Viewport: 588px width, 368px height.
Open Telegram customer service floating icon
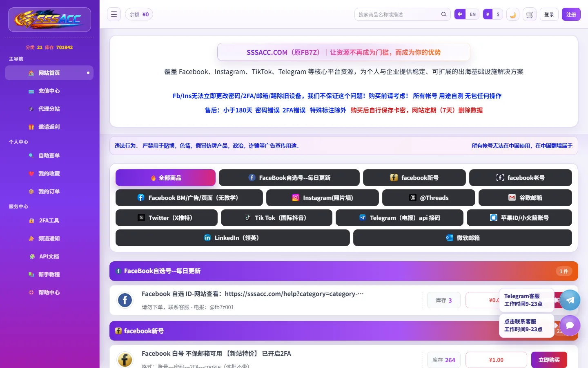(x=570, y=300)
